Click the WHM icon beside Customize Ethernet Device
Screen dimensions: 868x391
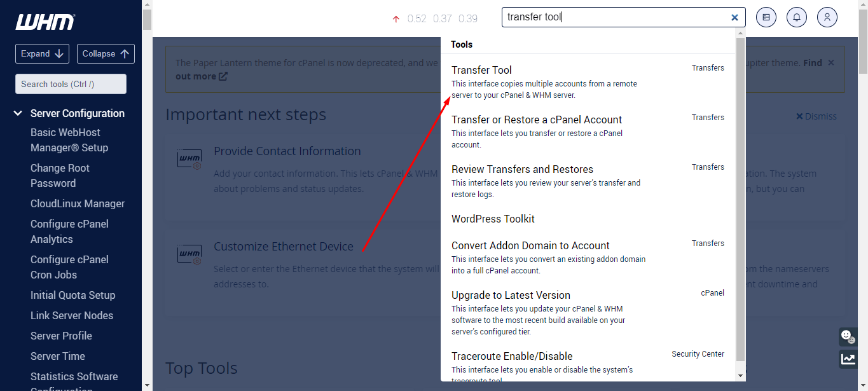pyautogui.click(x=189, y=254)
